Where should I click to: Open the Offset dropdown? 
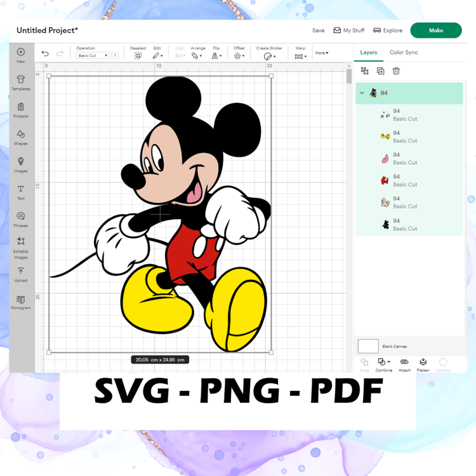pos(239,56)
